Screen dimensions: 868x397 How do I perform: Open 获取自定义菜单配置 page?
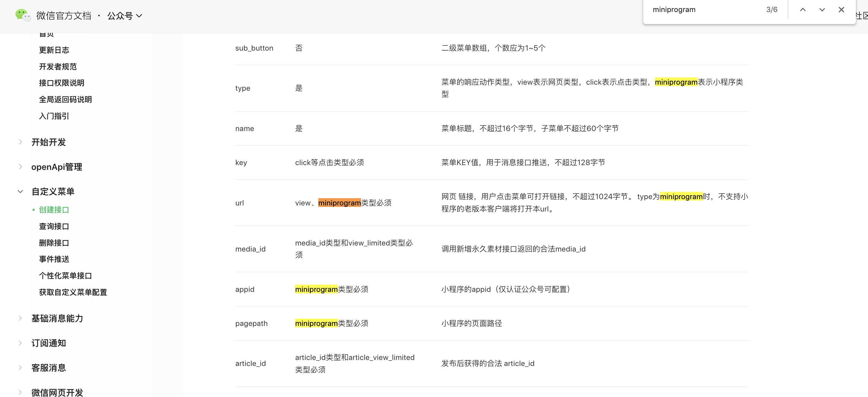(73, 292)
